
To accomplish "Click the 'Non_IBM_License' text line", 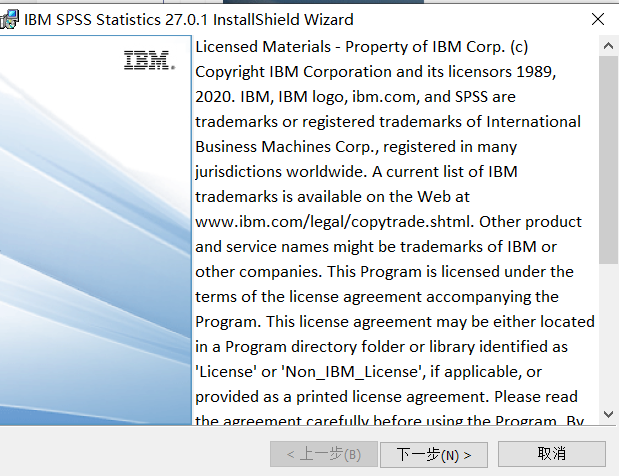I will coord(368,372).
